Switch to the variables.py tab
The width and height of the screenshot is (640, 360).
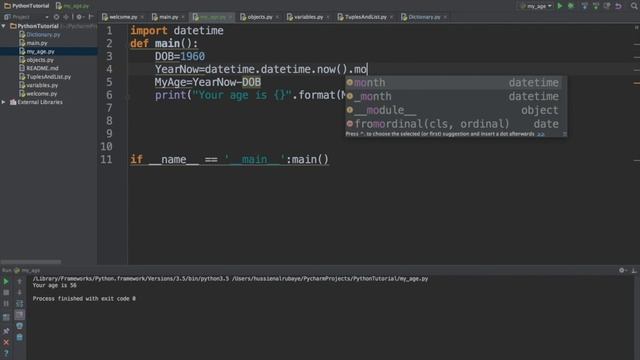point(309,17)
